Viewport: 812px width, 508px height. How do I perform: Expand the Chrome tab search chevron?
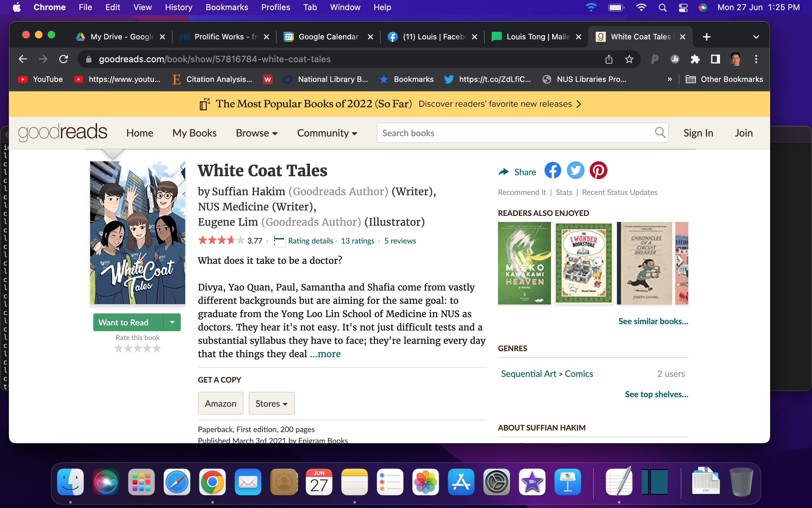point(756,37)
